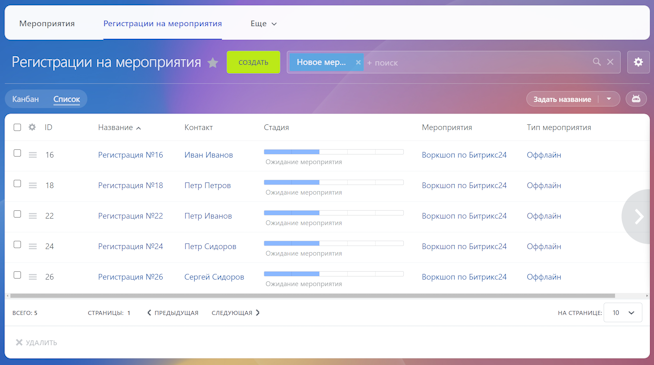Select the 'Регистрации на мероприятия' tab
Image resolution: width=654 pixels, height=365 pixels.
coord(163,23)
